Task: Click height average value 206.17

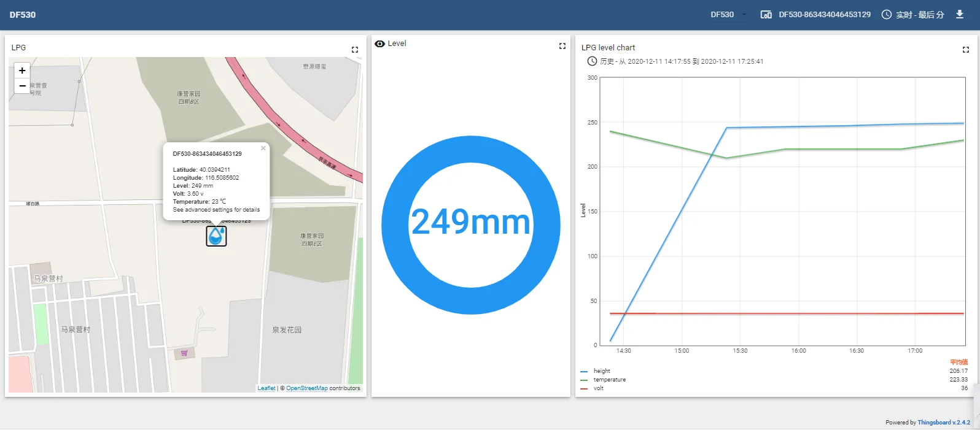Action: point(959,371)
